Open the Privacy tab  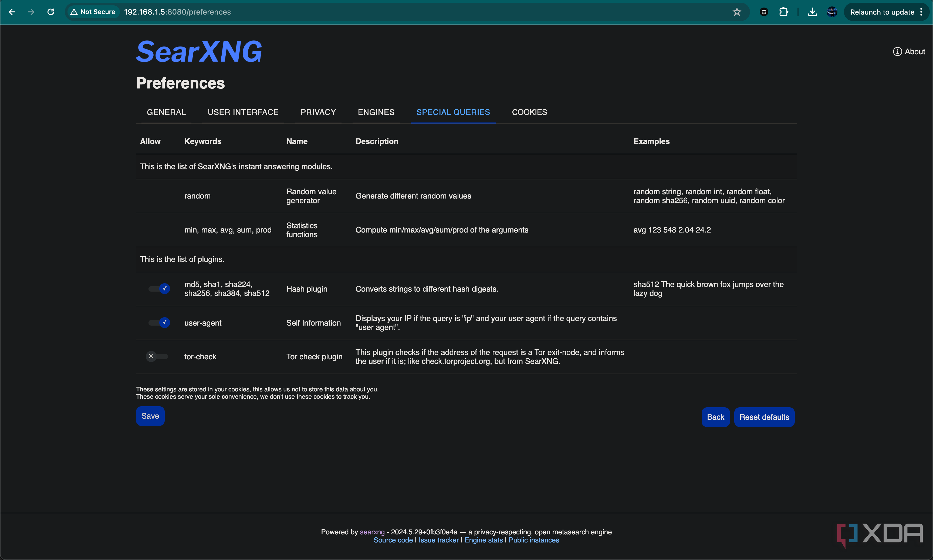(x=318, y=112)
